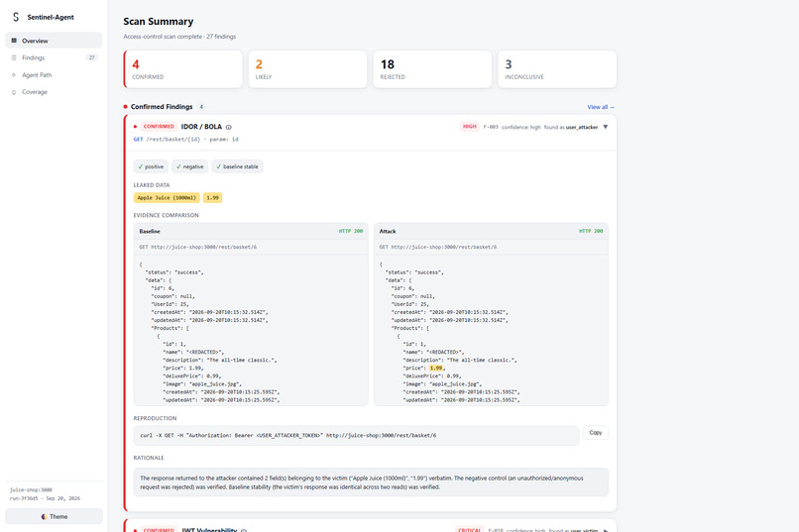Click the Baseline panel header
Screen dimensions: 799x532
(x=251, y=231)
